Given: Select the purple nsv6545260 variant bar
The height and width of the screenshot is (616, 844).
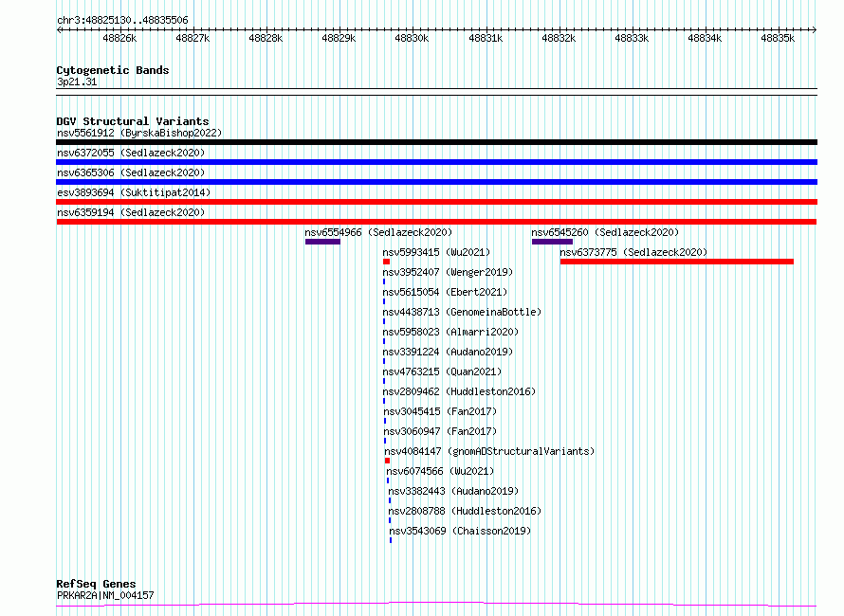Looking at the screenshot, I should click(x=552, y=242).
